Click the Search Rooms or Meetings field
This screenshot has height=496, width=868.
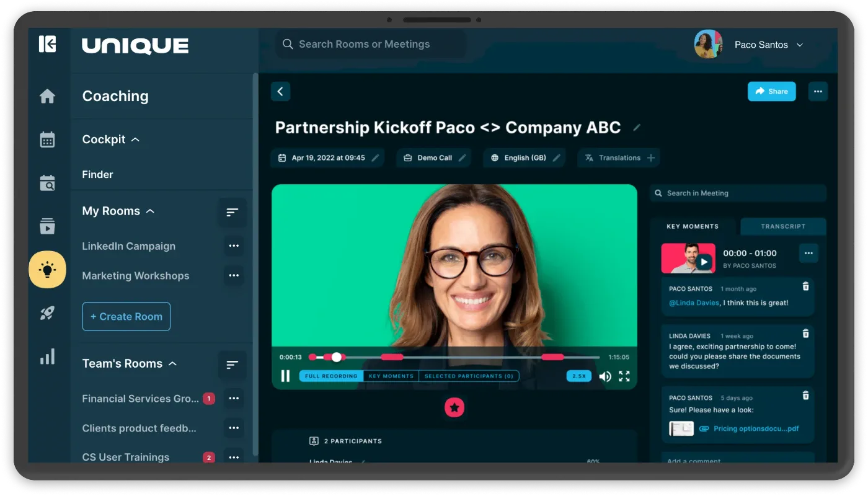tap(372, 45)
